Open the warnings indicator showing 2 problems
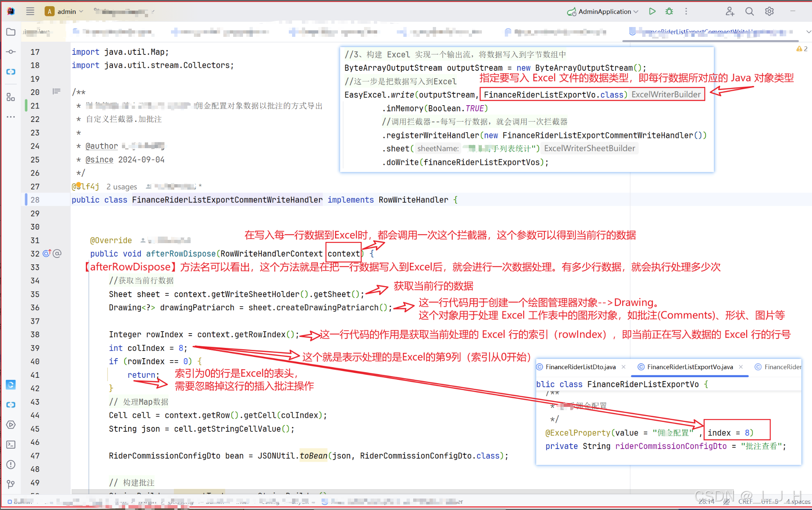This screenshot has width=812, height=510. (x=802, y=49)
